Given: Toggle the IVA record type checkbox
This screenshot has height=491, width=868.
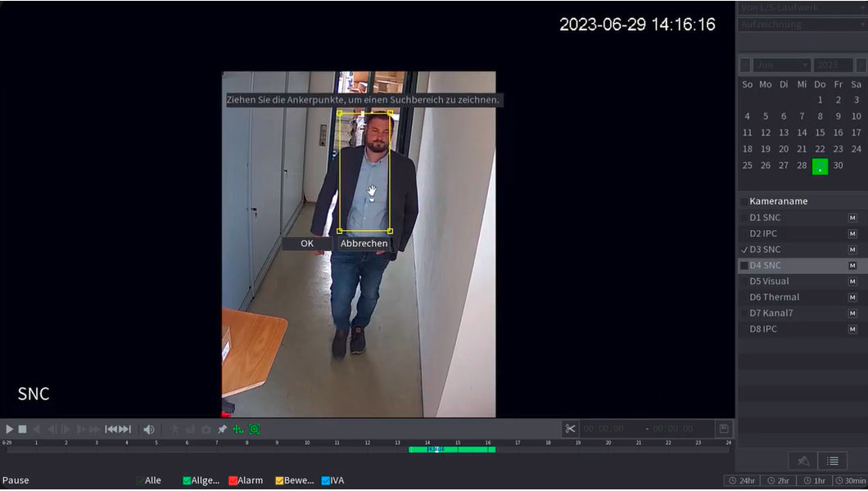Looking at the screenshot, I should (326, 480).
